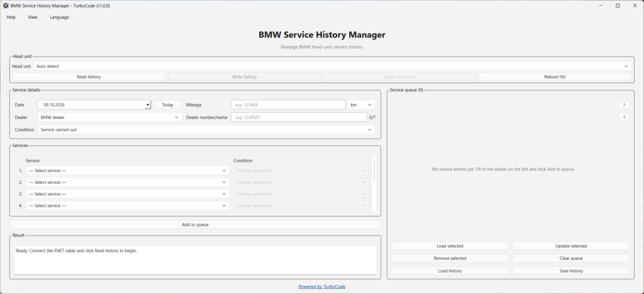Open the Help menu

11,17
